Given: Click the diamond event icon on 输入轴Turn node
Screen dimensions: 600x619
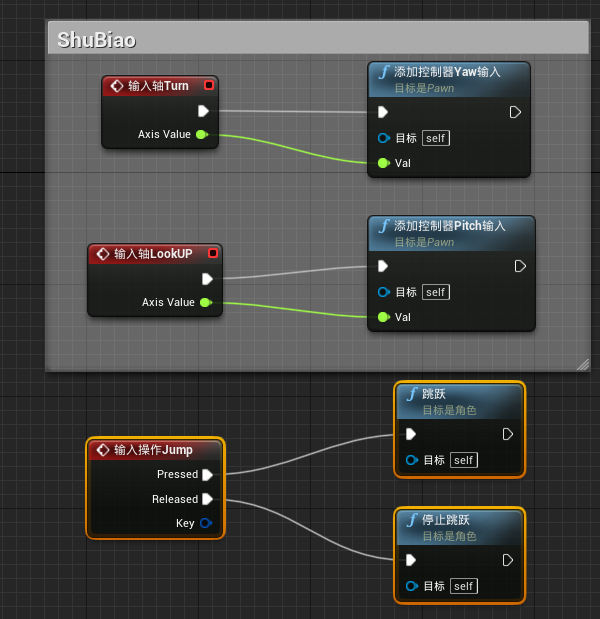Looking at the screenshot, I should pyautogui.click(x=117, y=86).
